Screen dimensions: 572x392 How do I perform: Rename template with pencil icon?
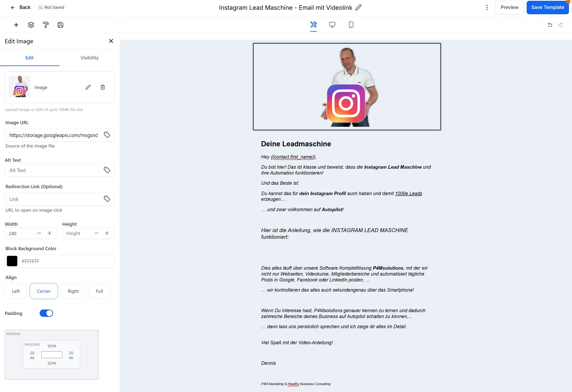359,7
